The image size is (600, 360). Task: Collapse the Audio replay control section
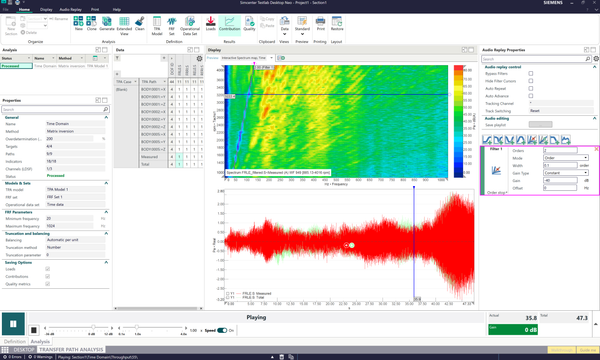(594, 67)
